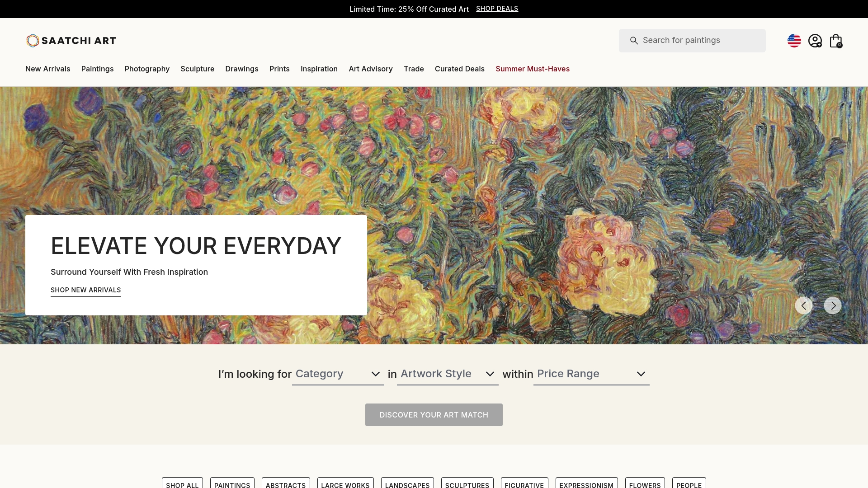Open the user account icon

click(x=815, y=41)
